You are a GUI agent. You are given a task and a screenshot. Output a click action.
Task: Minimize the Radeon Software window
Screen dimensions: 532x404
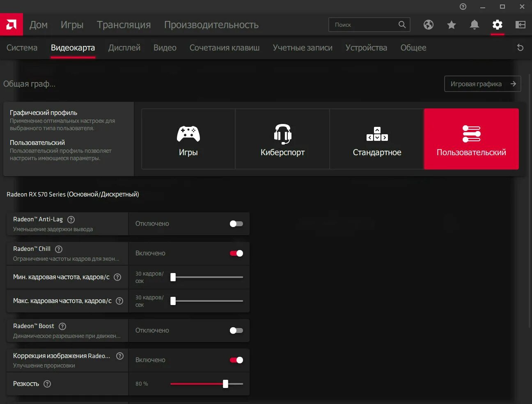tap(483, 7)
